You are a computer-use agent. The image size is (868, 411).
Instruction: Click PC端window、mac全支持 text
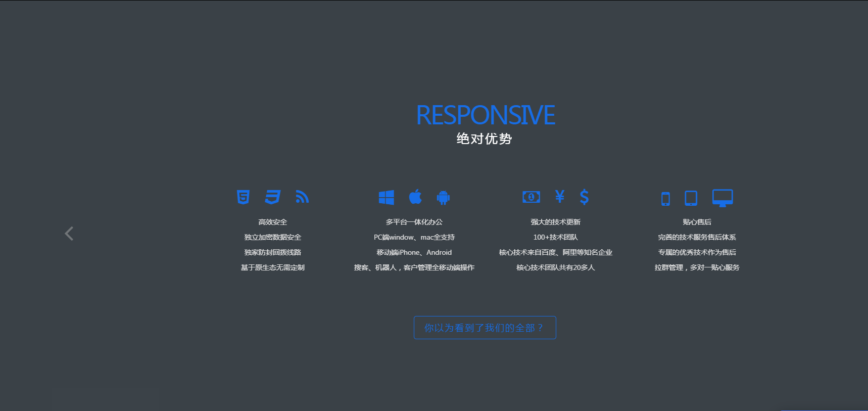(x=414, y=237)
